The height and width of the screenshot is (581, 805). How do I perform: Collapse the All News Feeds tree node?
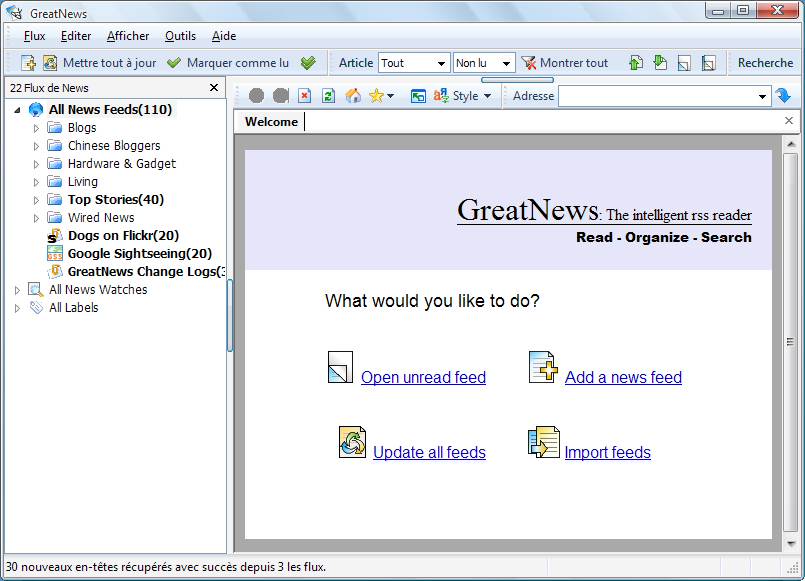coord(17,110)
